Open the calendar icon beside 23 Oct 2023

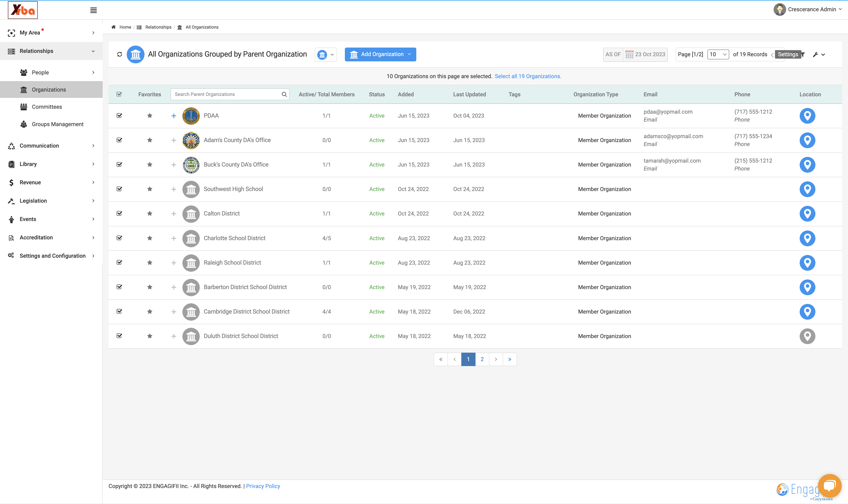(629, 54)
